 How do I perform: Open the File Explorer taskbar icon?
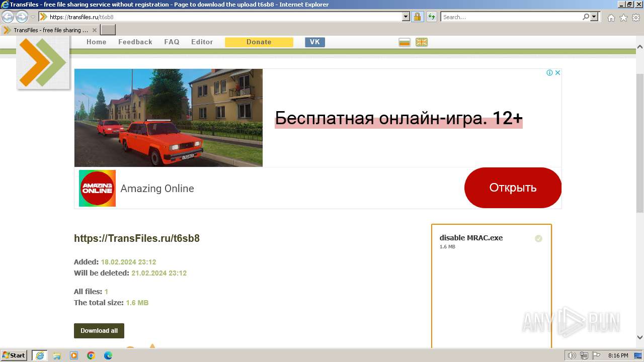(57, 355)
